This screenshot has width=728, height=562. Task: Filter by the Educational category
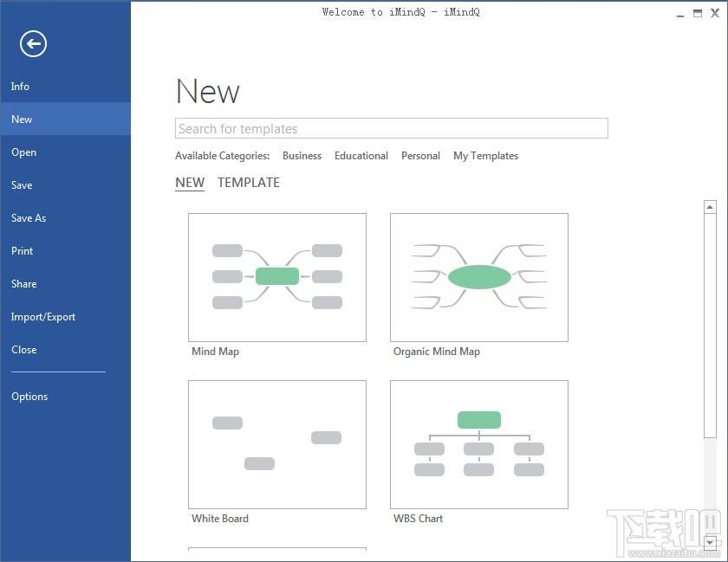361,156
